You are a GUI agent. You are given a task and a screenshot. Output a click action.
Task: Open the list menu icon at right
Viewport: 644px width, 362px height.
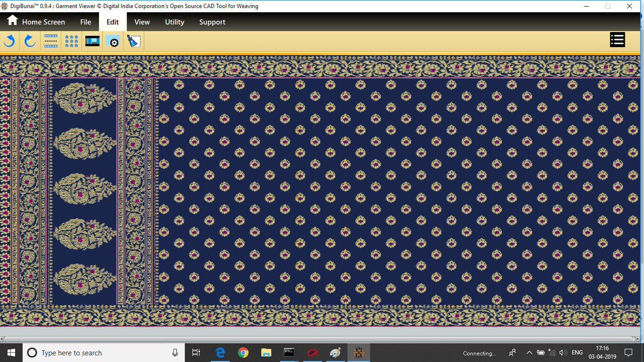point(617,40)
